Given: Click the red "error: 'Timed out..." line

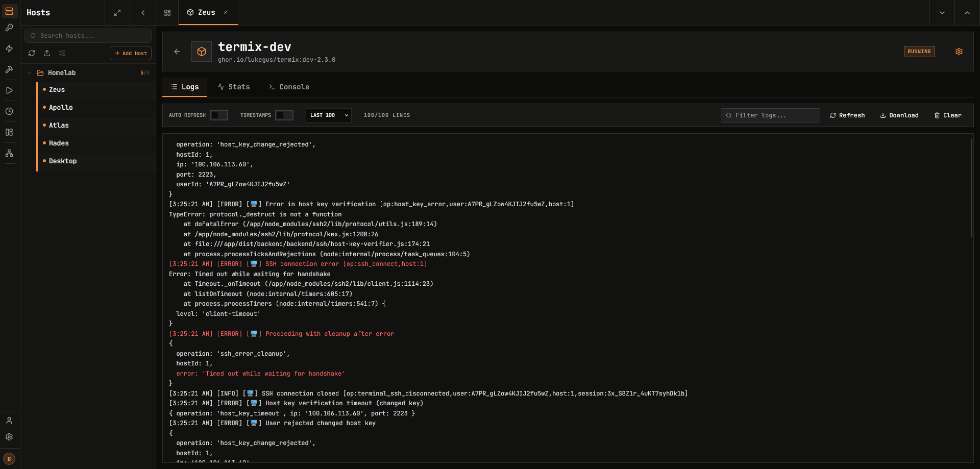Looking at the screenshot, I should pos(260,374).
